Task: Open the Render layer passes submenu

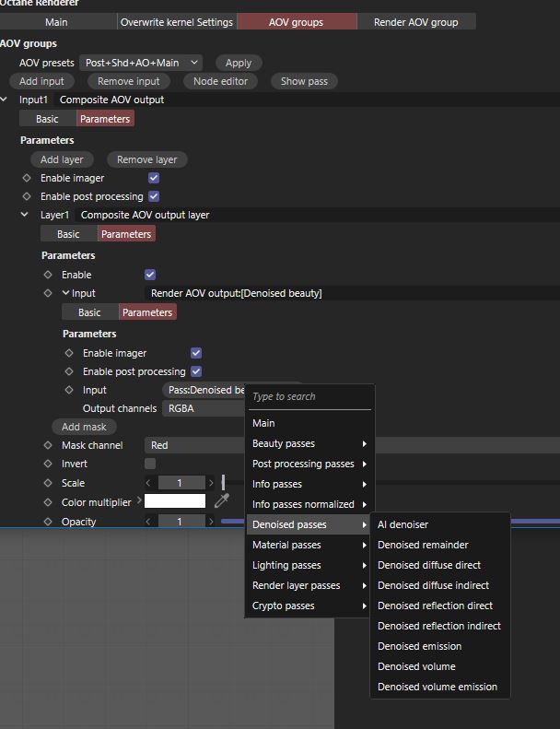Action: pos(308,585)
